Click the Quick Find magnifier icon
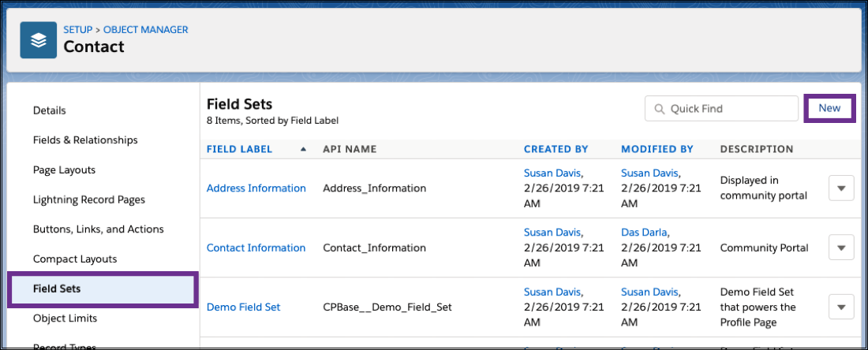Screen dimensions: 868x350 (658, 109)
